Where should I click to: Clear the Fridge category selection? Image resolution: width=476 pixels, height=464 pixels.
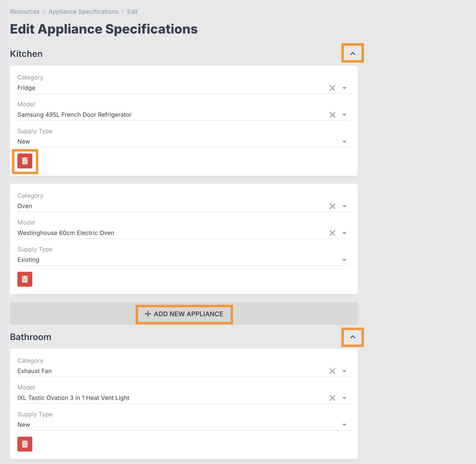332,88
